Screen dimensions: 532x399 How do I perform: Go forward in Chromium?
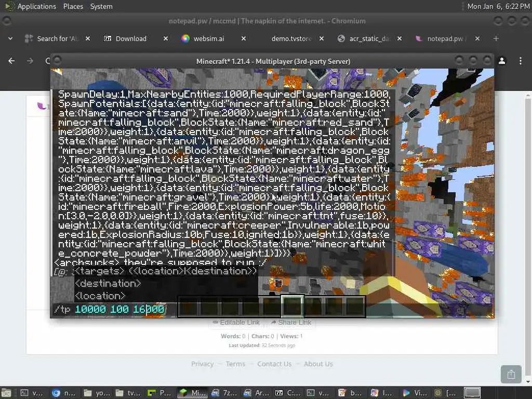(x=30, y=61)
